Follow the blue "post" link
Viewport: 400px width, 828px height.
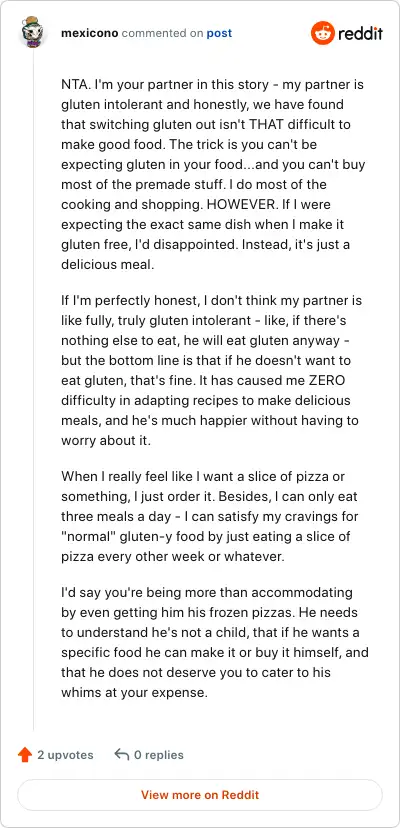219,33
